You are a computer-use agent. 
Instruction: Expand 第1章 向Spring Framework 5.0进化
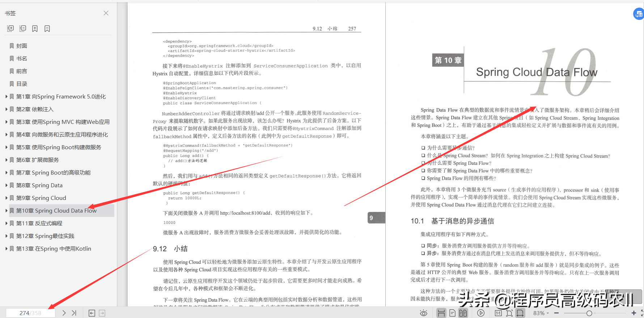click(x=6, y=96)
